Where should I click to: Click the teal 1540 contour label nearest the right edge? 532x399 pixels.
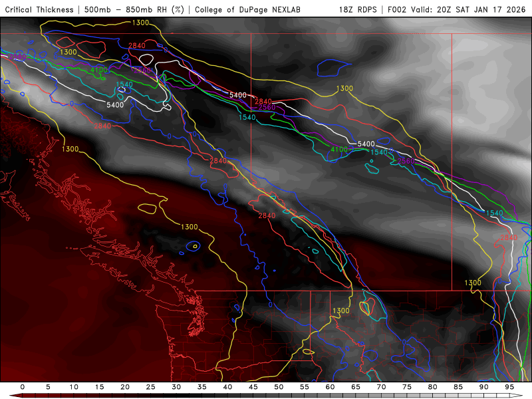[494, 213]
